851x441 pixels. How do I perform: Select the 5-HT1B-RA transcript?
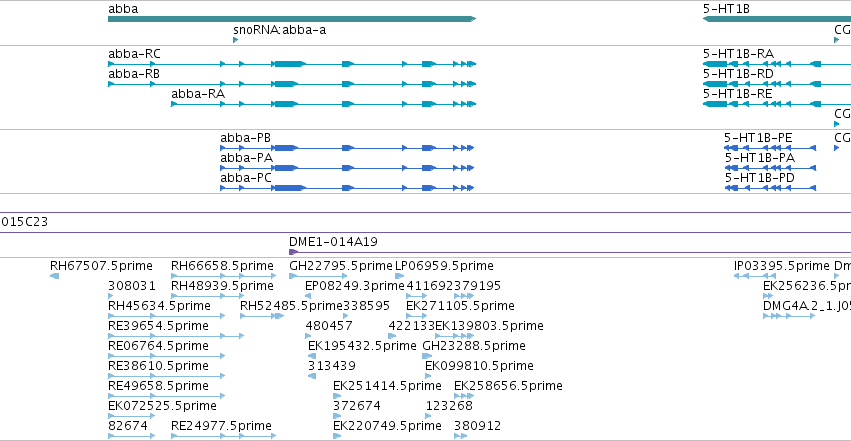coord(777,64)
